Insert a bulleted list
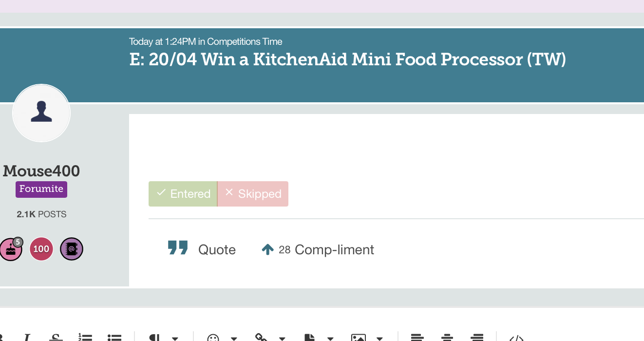 (x=114, y=338)
